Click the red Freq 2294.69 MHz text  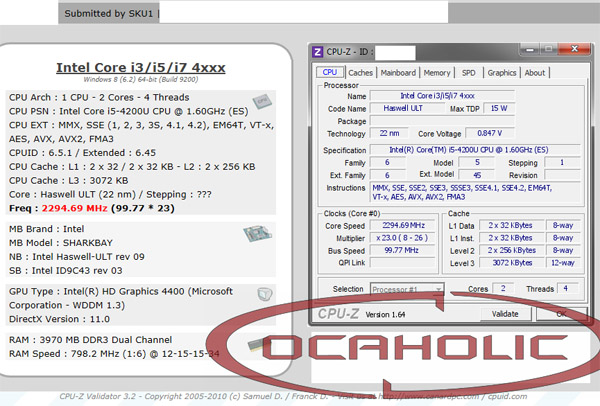pos(75,209)
